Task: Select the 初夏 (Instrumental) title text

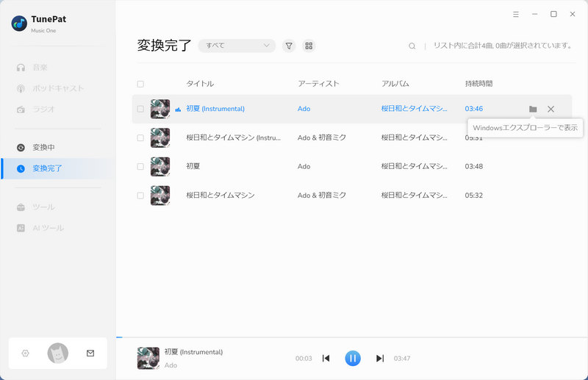Action: (x=215, y=109)
